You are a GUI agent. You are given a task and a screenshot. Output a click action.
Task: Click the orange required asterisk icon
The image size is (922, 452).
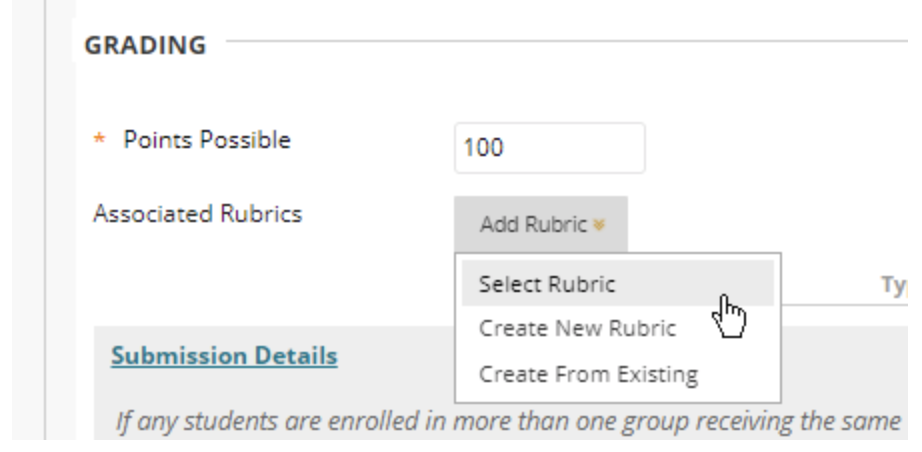[x=99, y=141]
